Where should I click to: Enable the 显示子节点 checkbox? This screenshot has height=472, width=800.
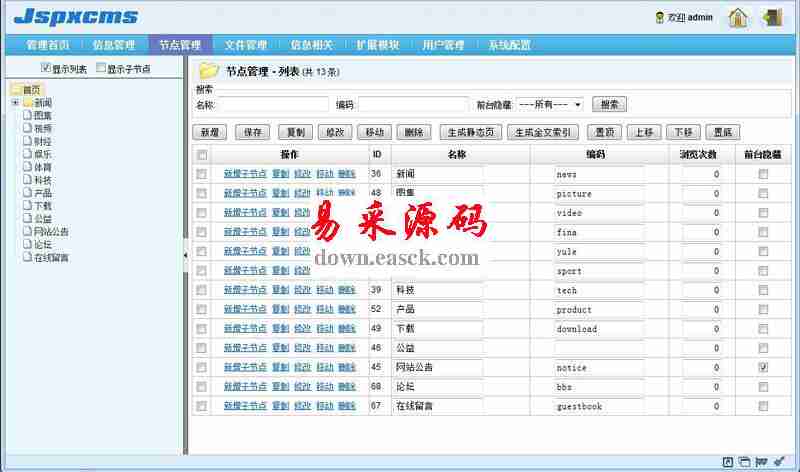100,69
